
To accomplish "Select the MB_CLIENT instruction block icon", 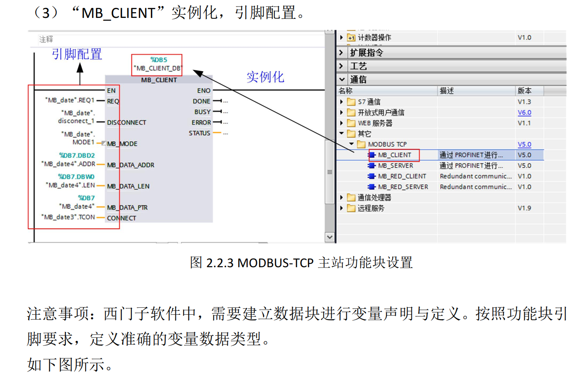I will click(x=372, y=155).
